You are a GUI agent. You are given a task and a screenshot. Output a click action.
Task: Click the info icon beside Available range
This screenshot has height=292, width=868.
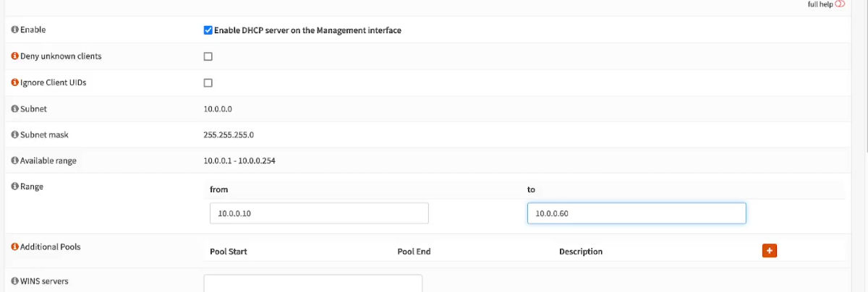tap(14, 160)
